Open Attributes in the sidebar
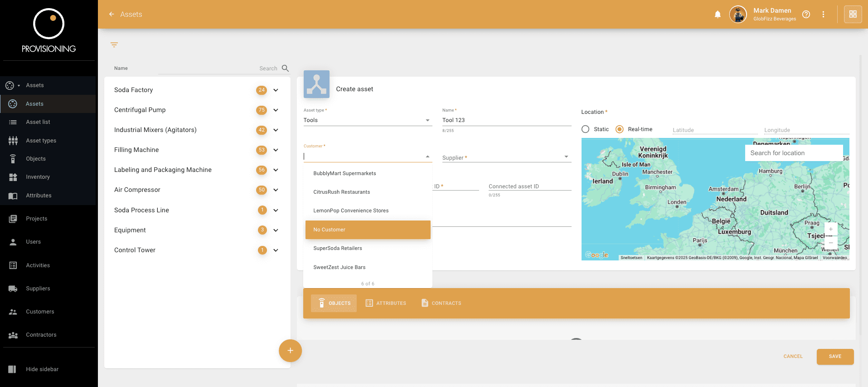 (x=48, y=196)
